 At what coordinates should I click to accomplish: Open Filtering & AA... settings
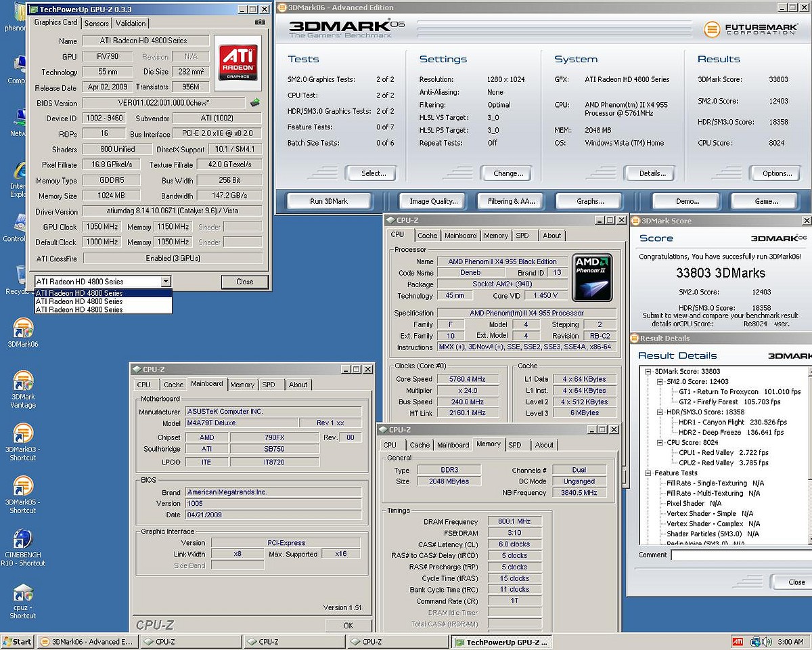click(x=512, y=201)
